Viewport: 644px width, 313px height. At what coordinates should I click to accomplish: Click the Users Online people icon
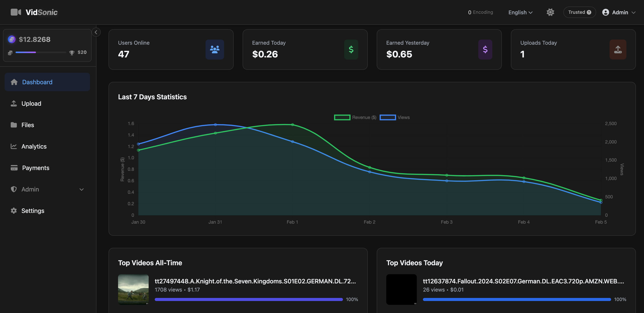[x=215, y=50]
